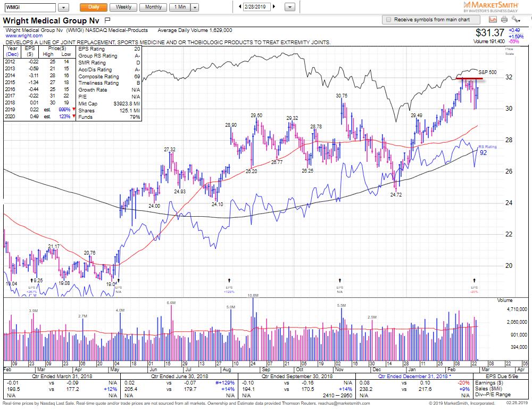This screenshot has height=417, width=532.
Task: Click the EPS marker arrow in May
Action: [119, 281]
